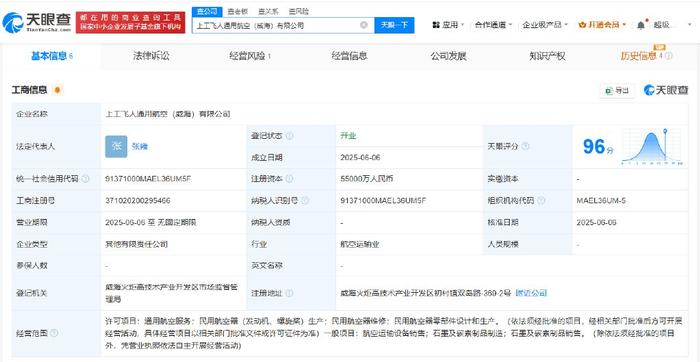
Task: Click the registered address 威海火炬高技术产业开发区初村镇
Action: 425,293
